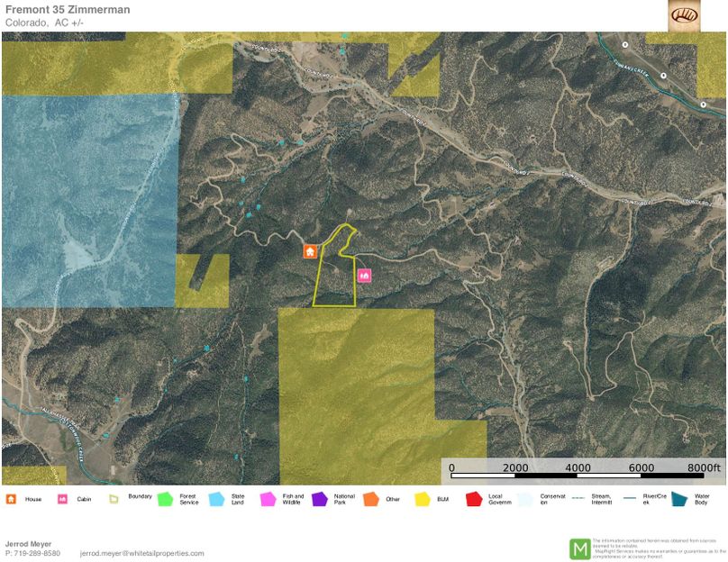Click the red Local Government legend swatch

tap(473, 498)
